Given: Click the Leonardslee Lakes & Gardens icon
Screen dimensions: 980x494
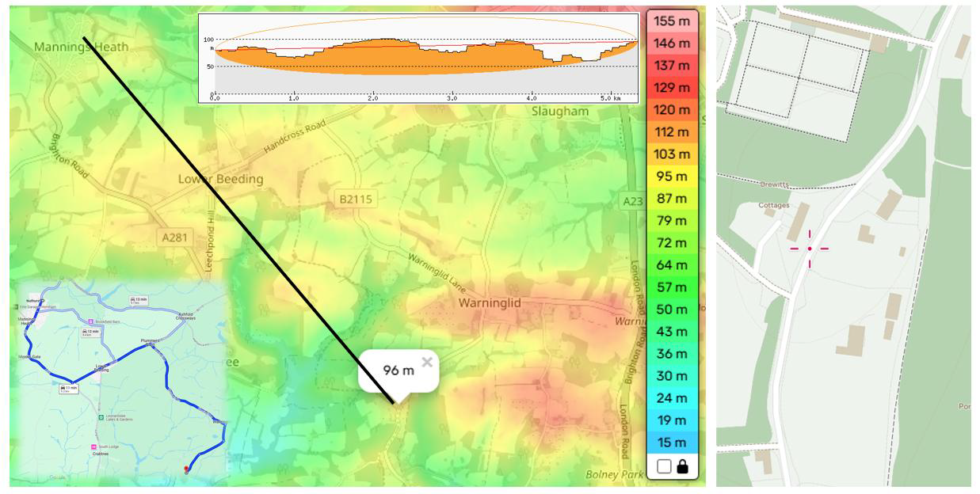Looking at the screenshot, I should pyautogui.click(x=100, y=417).
